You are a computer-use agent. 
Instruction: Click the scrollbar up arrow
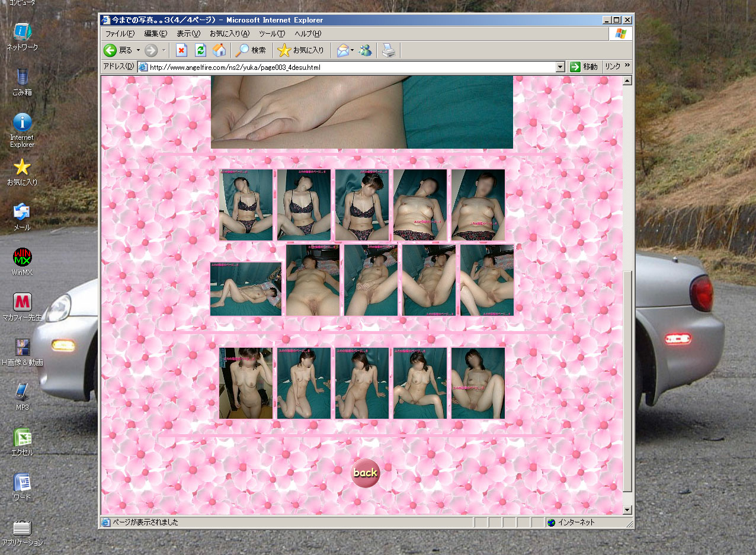tap(627, 81)
